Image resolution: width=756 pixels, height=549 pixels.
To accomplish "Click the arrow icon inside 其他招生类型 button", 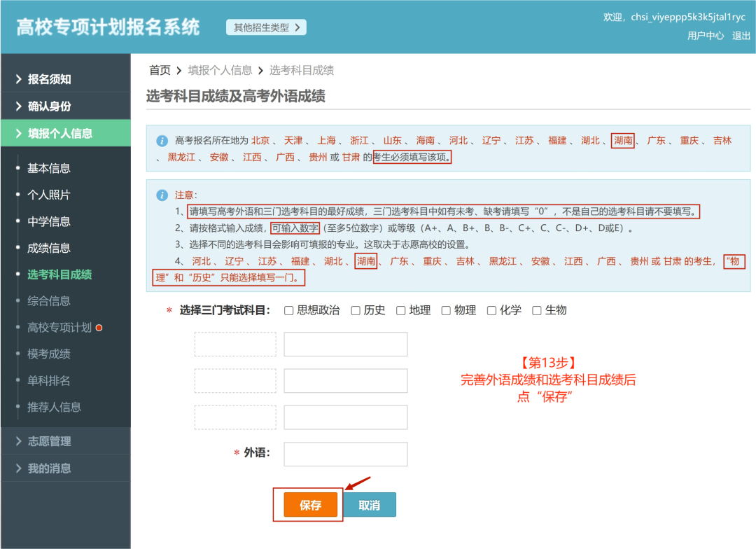I will (297, 27).
